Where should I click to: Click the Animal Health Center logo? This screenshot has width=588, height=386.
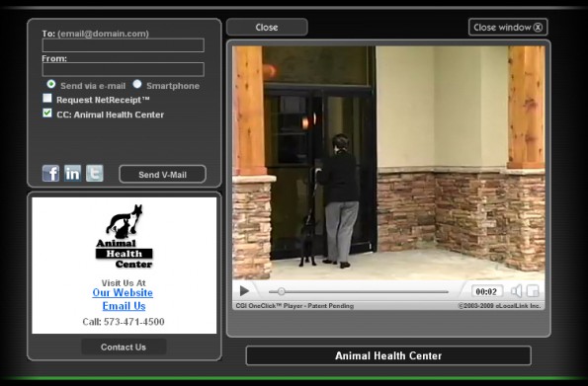point(125,236)
